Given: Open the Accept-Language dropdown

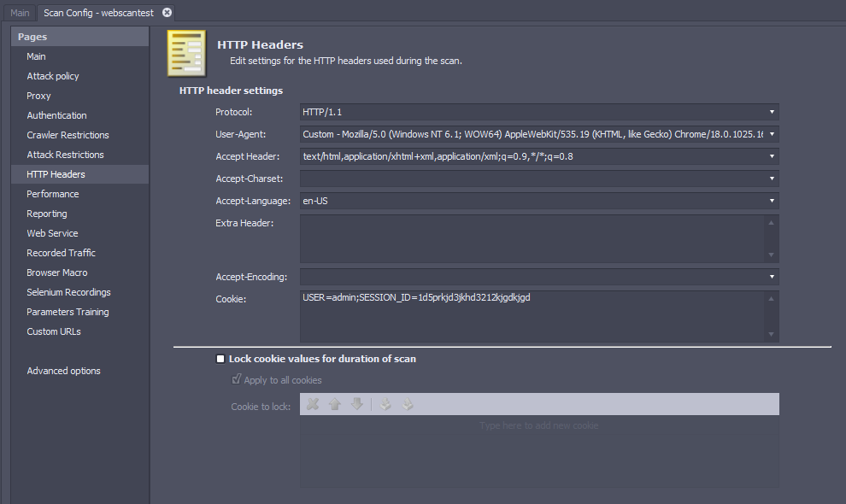Looking at the screenshot, I should click(773, 200).
